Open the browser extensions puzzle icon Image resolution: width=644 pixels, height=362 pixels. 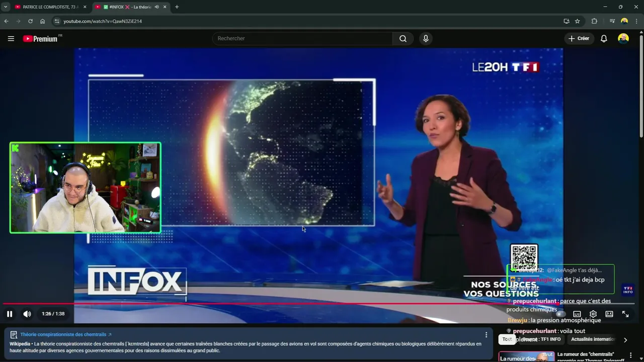pos(594,21)
